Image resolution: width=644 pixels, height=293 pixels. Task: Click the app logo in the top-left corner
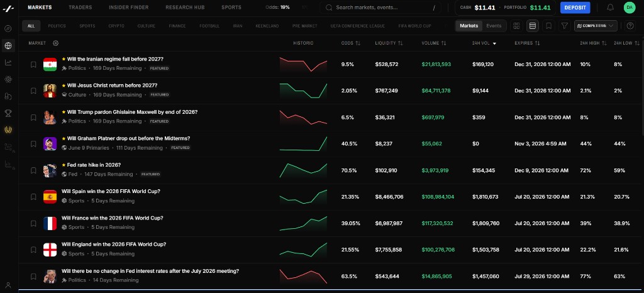tap(8, 8)
